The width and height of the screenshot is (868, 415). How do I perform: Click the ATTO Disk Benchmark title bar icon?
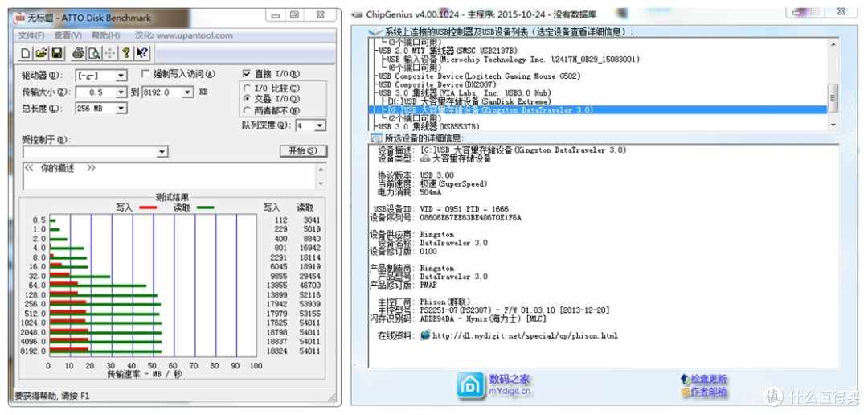[18, 18]
